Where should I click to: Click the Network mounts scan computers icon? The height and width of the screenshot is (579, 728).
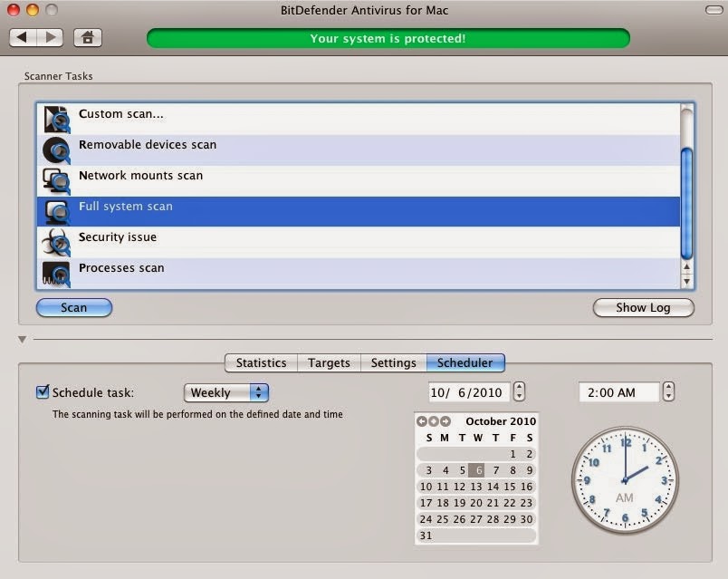tap(57, 180)
